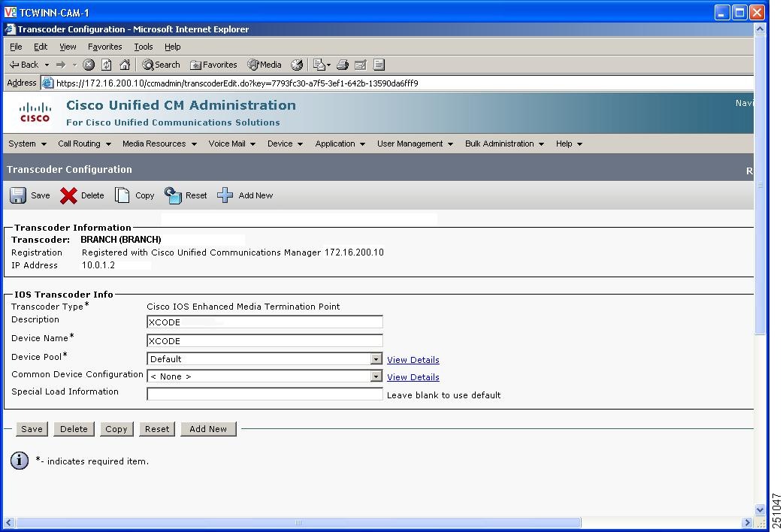Save the transcoder using the floppy disk icon

[18, 195]
